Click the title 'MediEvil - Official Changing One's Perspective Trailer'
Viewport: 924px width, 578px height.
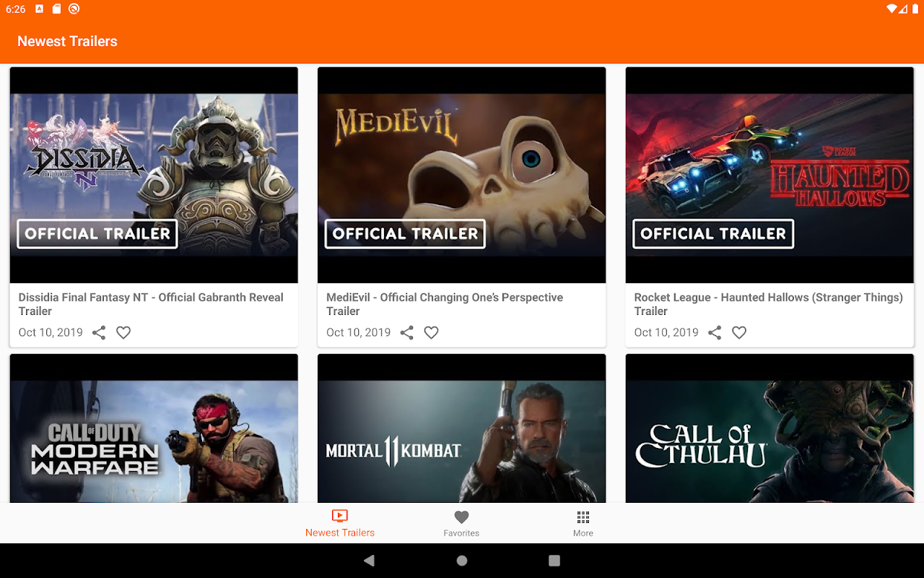tap(445, 304)
